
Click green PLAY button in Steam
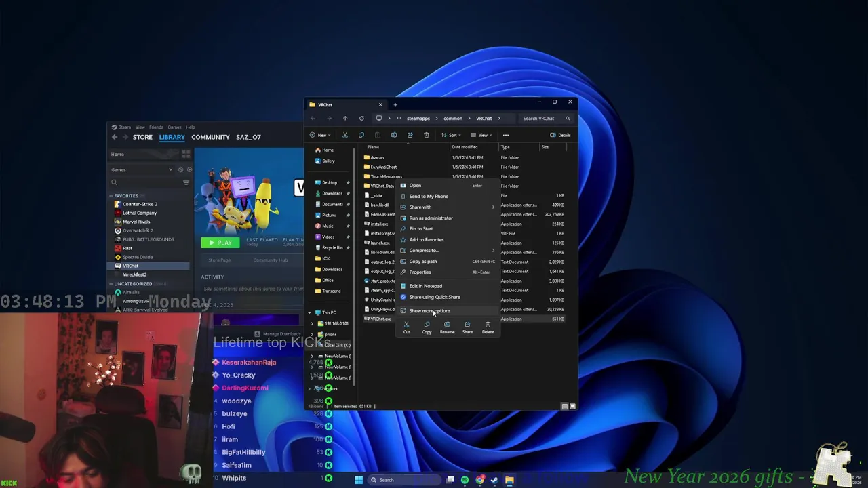coord(220,243)
